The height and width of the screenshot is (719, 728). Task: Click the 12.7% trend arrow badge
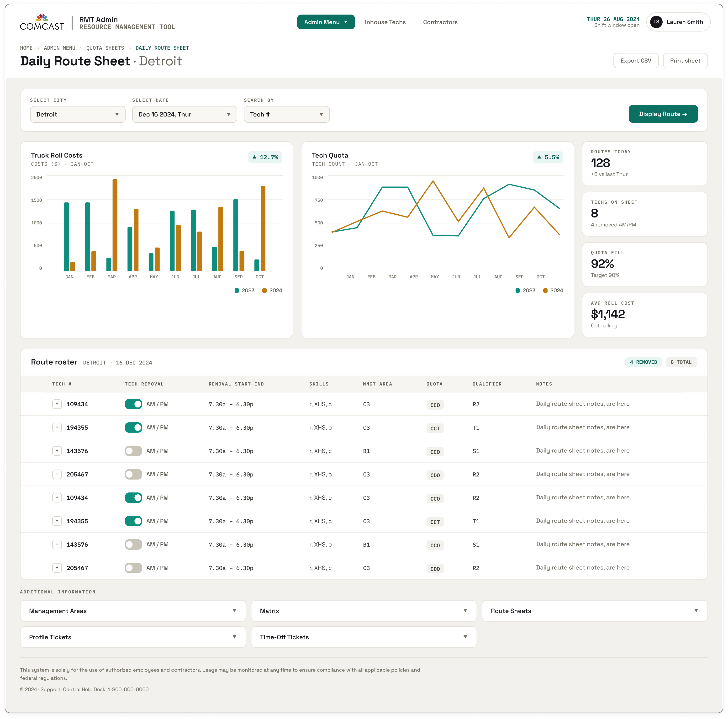tap(265, 157)
